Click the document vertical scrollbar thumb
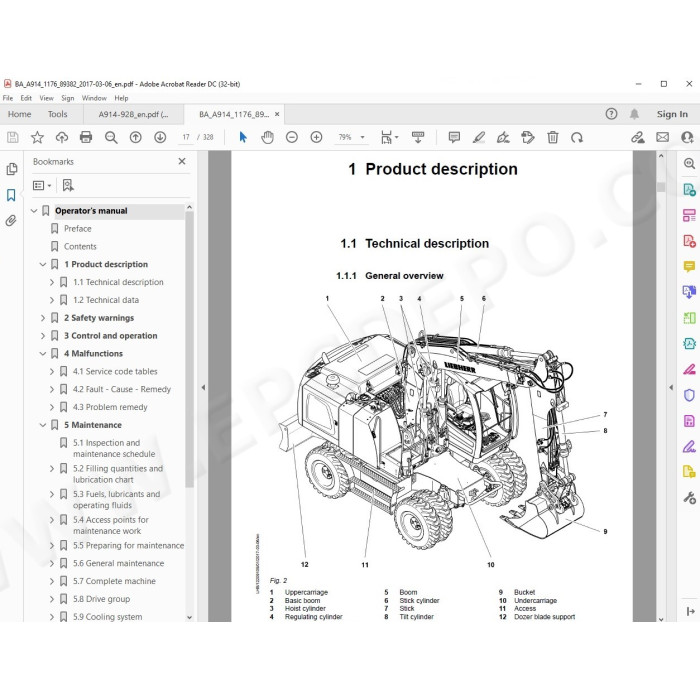 [661, 187]
